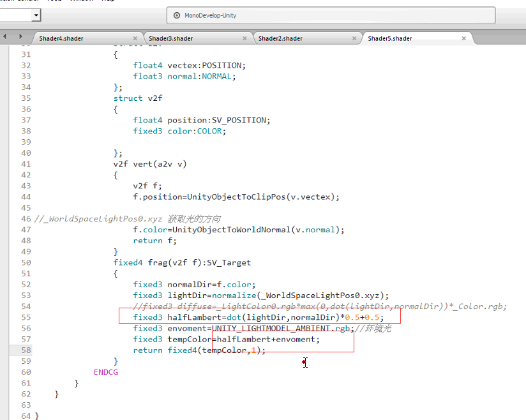Close the Shader2.shader tab
The height and width of the screenshot is (420, 526).
354,38
